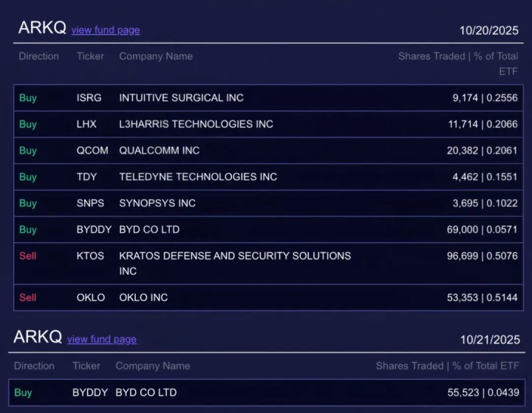This screenshot has width=532, height=413.
Task: Click the KTOS ticker cell
Action: tap(92, 256)
